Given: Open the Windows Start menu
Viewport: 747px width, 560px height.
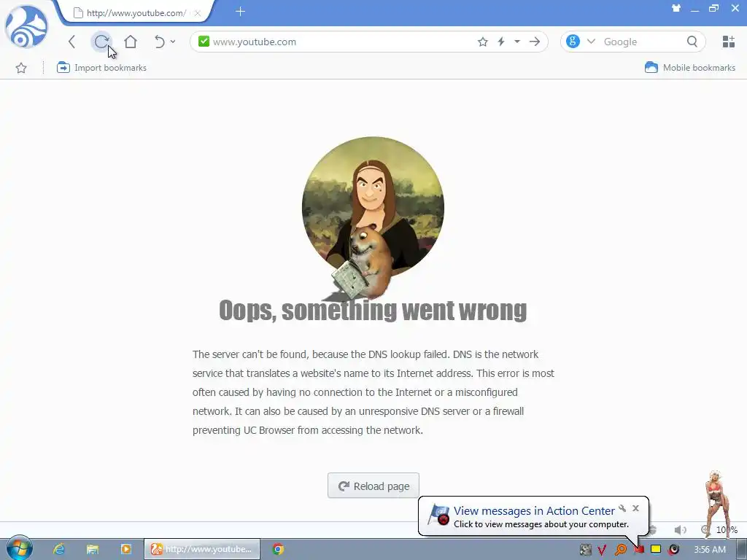Looking at the screenshot, I should tap(18, 548).
